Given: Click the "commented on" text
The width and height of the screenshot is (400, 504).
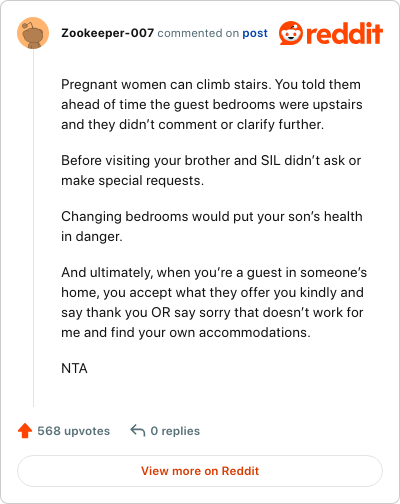Looking at the screenshot, I should (x=198, y=33).
